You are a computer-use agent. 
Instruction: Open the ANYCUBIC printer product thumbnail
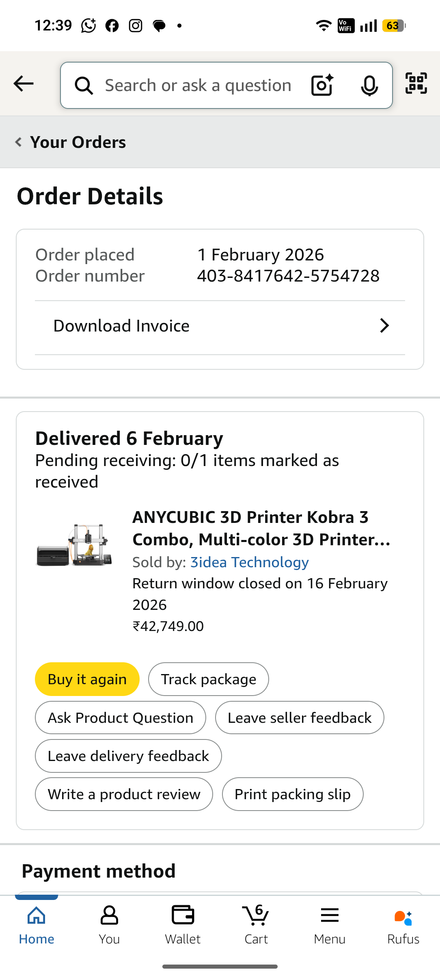pyautogui.click(x=74, y=545)
